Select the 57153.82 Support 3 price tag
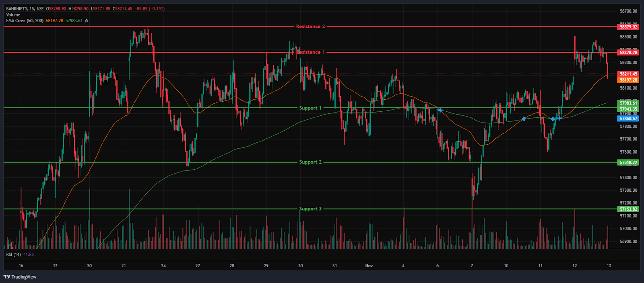 click(x=628, y=209)
